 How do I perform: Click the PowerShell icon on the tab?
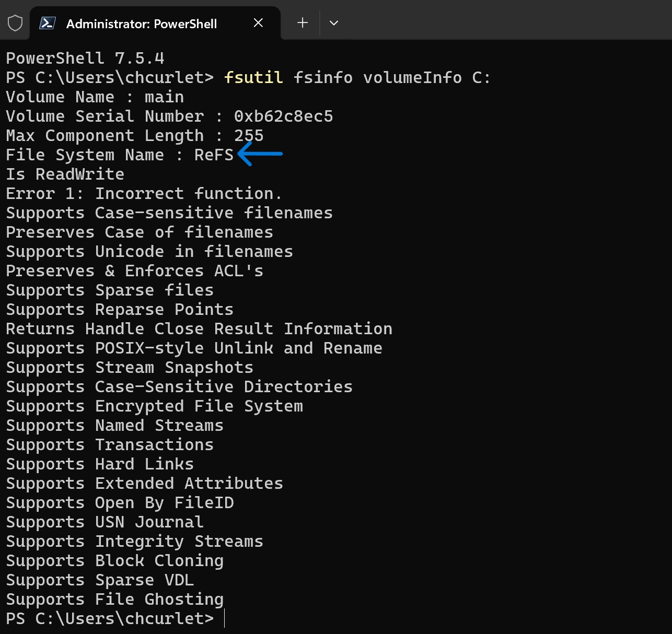point(48,23)
